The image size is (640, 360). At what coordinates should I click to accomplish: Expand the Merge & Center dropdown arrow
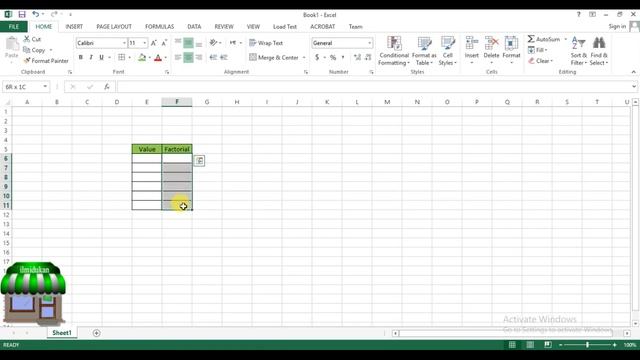[x=304, y=58]
